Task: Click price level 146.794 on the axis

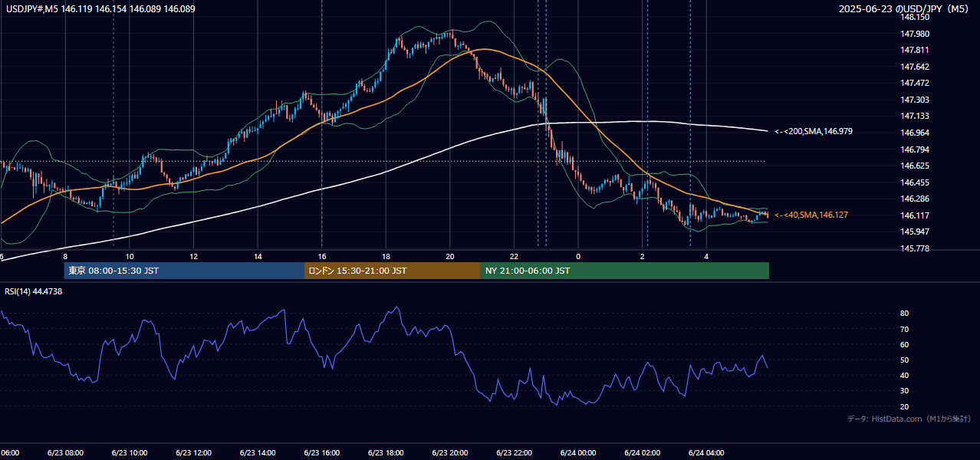Action: 915,149
